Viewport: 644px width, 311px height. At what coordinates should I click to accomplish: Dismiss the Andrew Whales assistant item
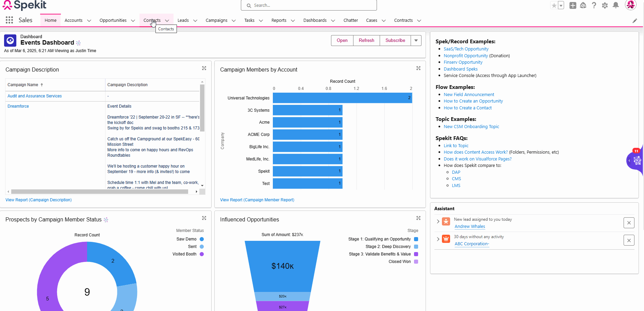pos(629,223)
